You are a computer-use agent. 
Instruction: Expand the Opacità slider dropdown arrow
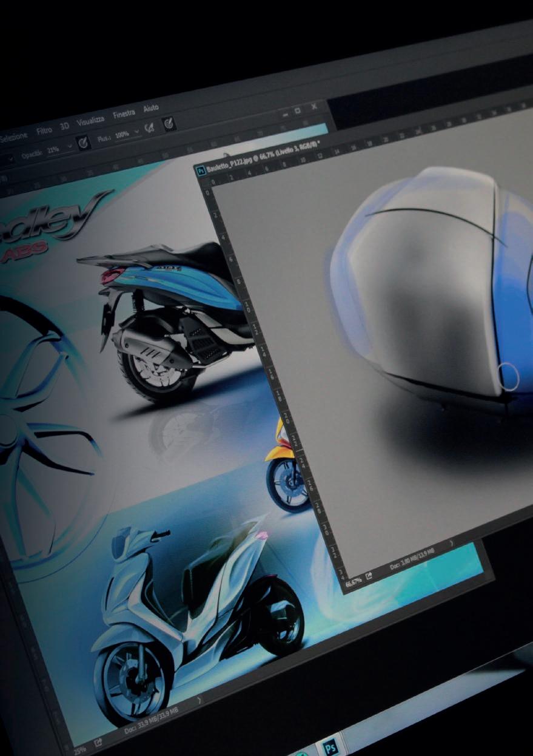tap(69, 147)
